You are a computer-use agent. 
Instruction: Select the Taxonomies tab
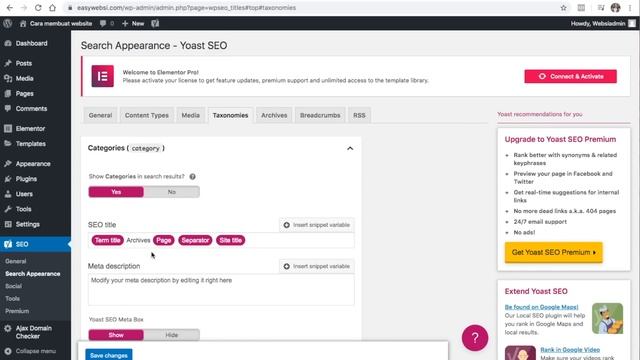[x=230, y=116]
